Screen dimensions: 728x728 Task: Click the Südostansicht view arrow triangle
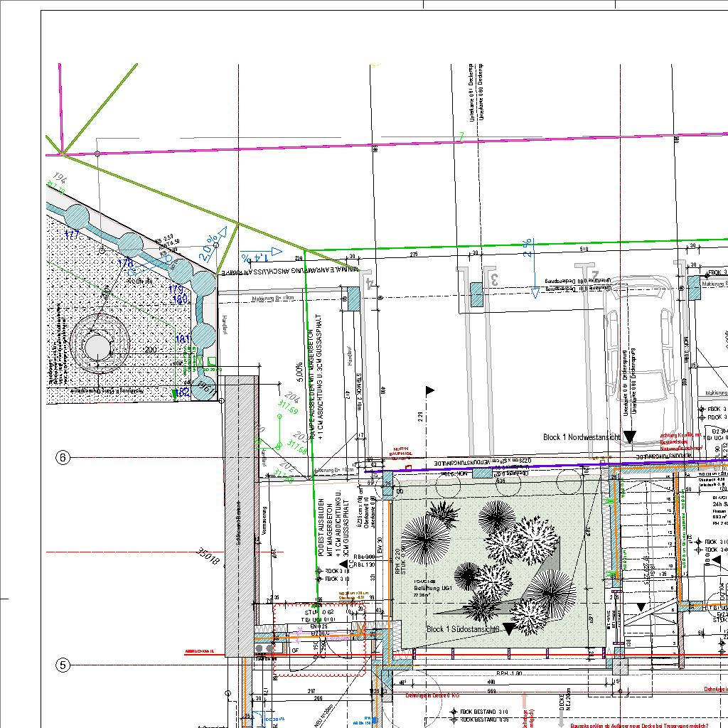[x=509, y=628]
